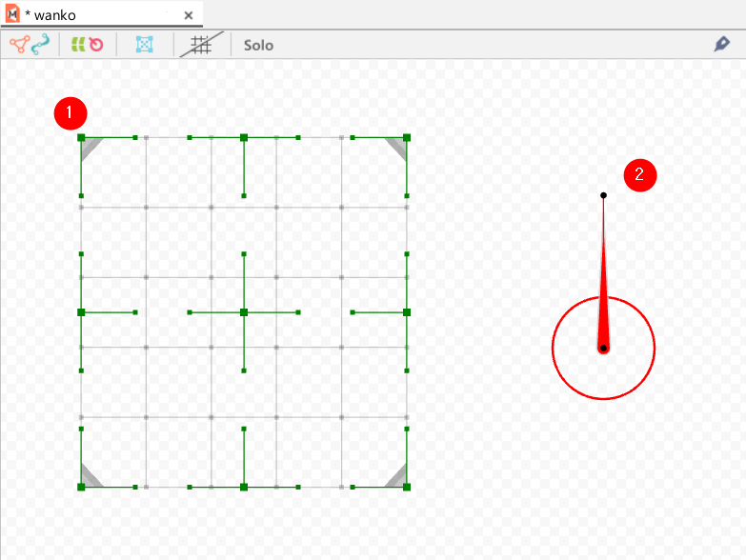Close the wanko tab
This screenshot has height=560, width=746.
189,15
